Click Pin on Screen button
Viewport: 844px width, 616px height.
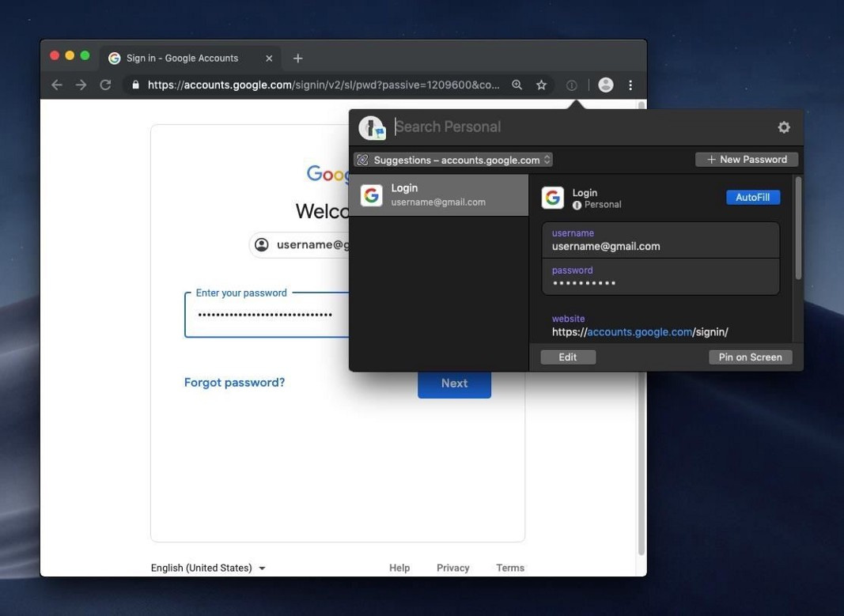pos(751,357)
